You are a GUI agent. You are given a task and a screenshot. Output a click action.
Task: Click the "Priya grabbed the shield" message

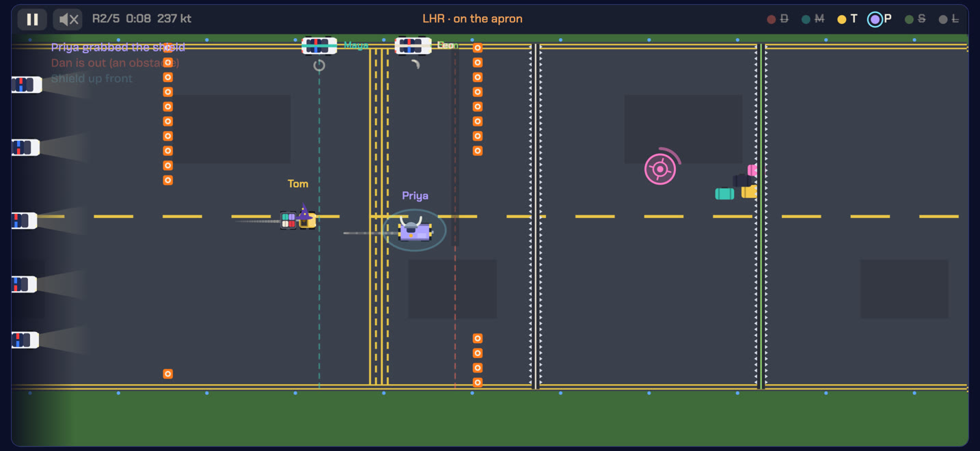(118, 47)
